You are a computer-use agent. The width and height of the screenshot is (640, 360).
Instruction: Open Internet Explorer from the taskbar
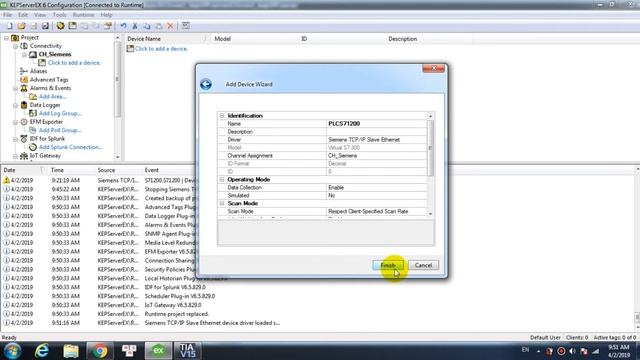(42, 351)
